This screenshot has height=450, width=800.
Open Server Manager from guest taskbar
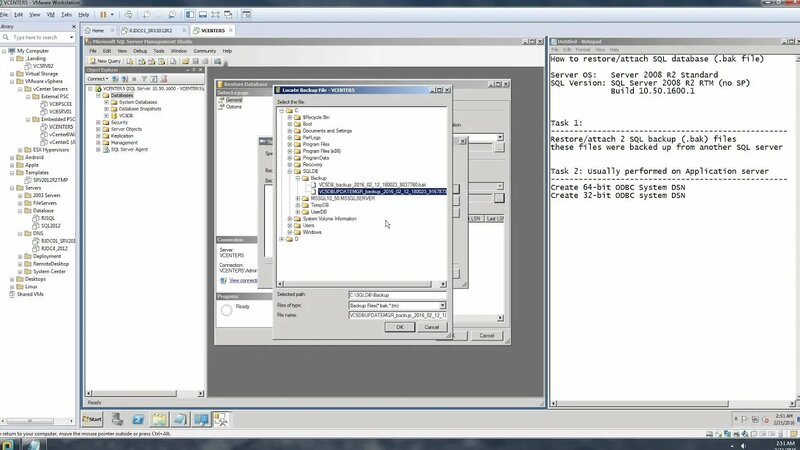tap(117, 419)
